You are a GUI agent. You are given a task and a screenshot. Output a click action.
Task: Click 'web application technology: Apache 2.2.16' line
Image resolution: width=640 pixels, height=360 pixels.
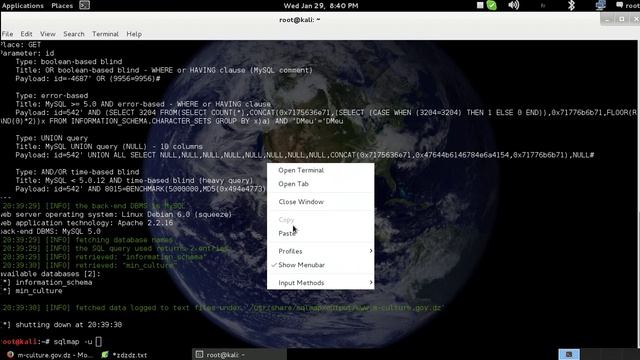87,223
